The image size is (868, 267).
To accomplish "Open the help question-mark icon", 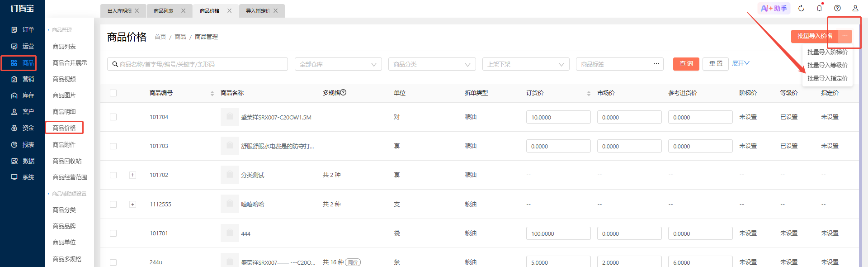I will pyautogui.click(x=837, y=8).
